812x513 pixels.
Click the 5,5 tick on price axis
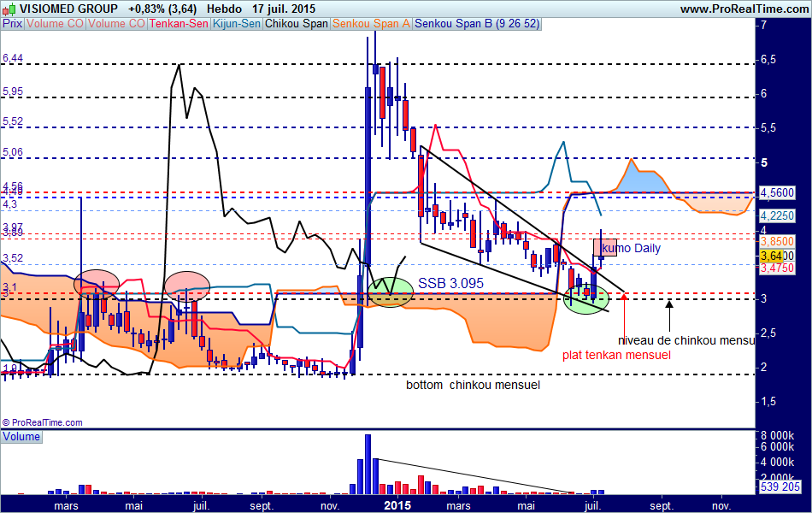[x=768, y=128]
